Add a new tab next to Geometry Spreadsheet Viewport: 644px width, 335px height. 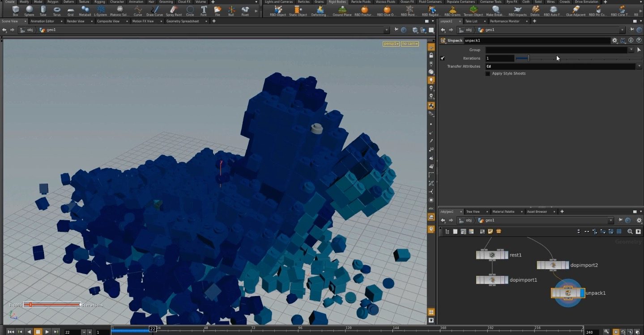pyautogui.click(x=214, y=21)
